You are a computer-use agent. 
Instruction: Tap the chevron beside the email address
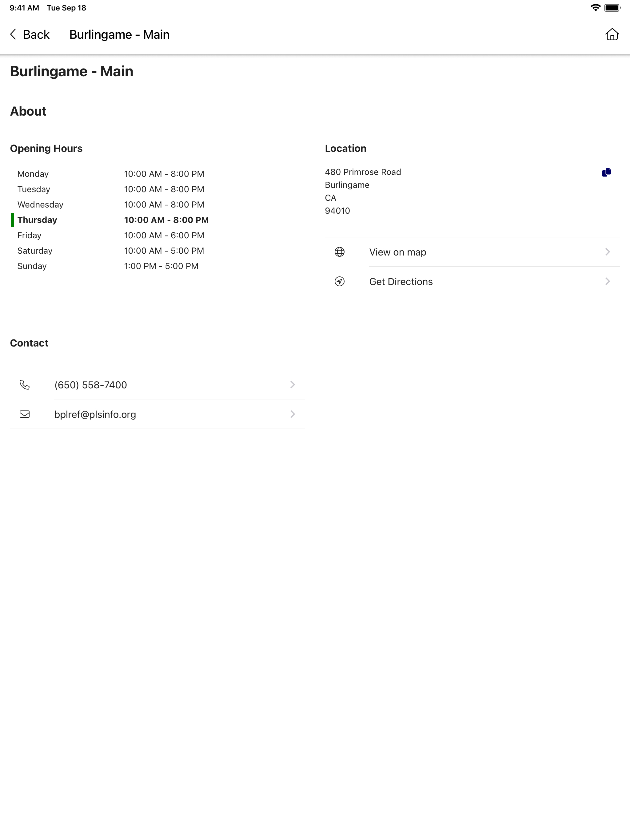(292, 414)
